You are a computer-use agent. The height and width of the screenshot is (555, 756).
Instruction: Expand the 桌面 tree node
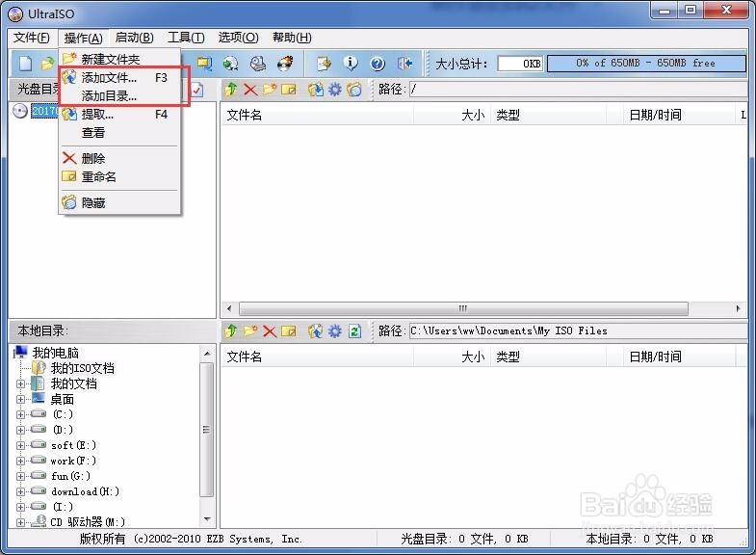pos(21,399)
